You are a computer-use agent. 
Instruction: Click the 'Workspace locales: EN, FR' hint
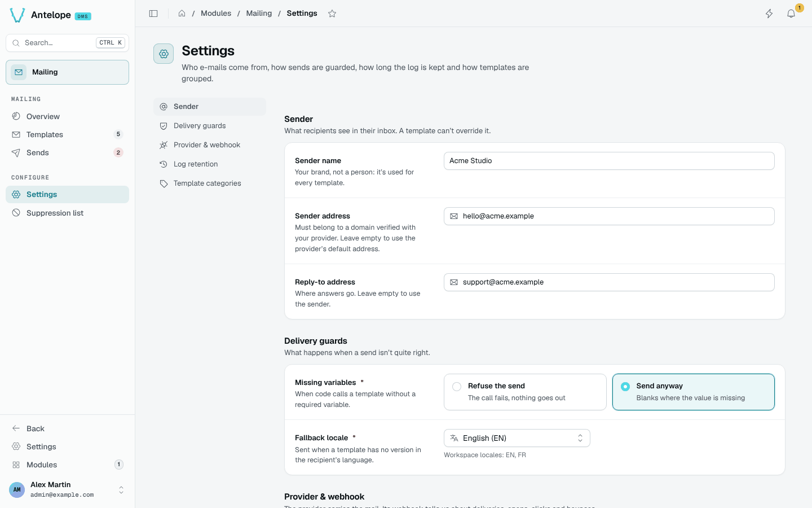(485, 455)
